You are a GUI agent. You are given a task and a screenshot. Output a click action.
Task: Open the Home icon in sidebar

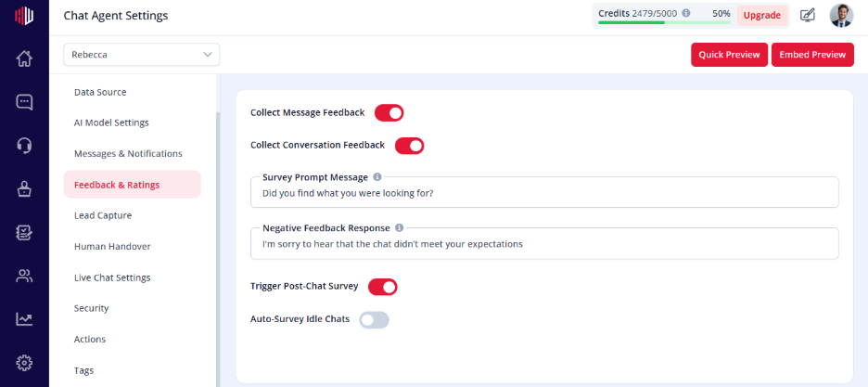pyautogui.click(x=24, y=58)
